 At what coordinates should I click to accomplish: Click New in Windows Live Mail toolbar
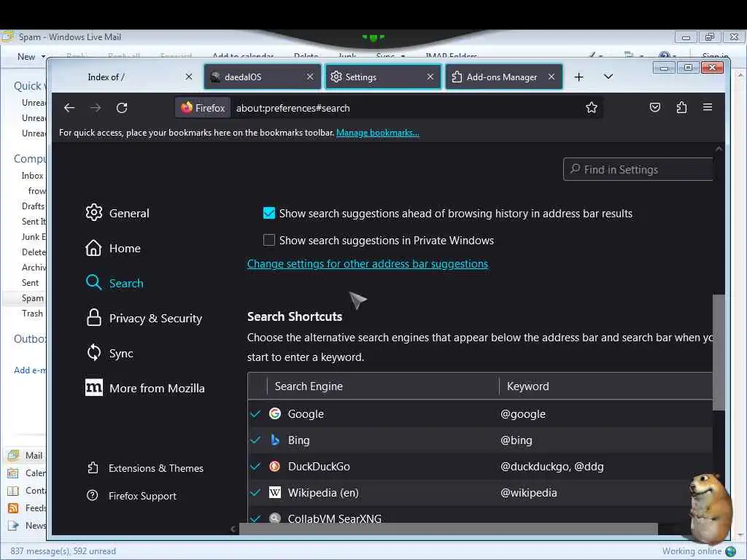[x=26, y=57]
